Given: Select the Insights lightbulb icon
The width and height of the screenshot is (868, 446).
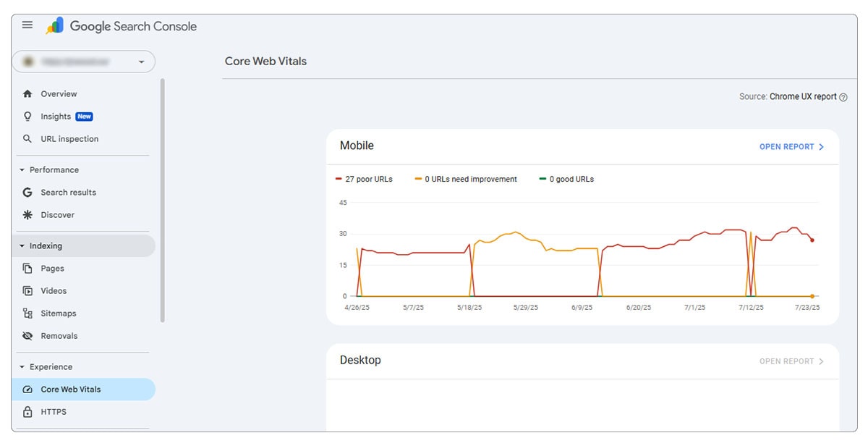Looking at the screenshot, I should [x=27, y=116].
